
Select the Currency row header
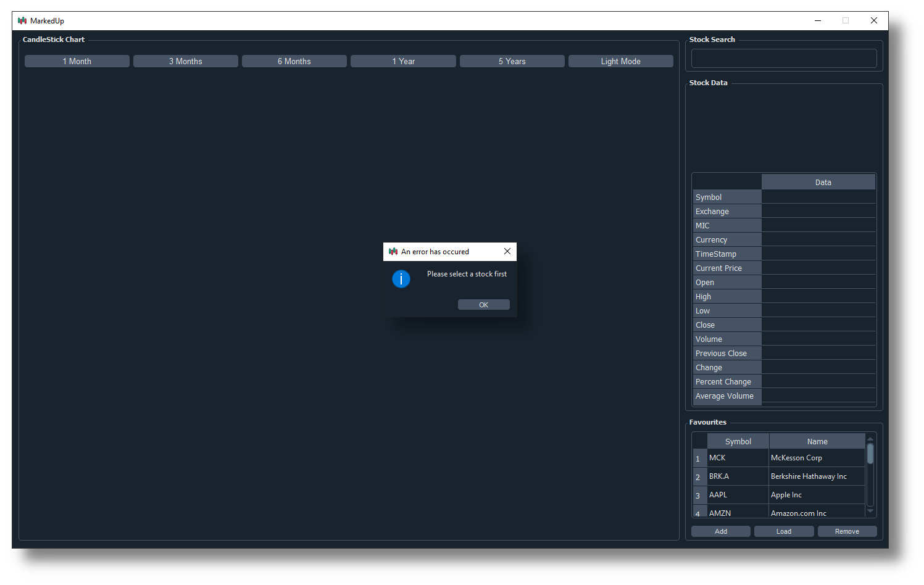(x=727, y=239)
